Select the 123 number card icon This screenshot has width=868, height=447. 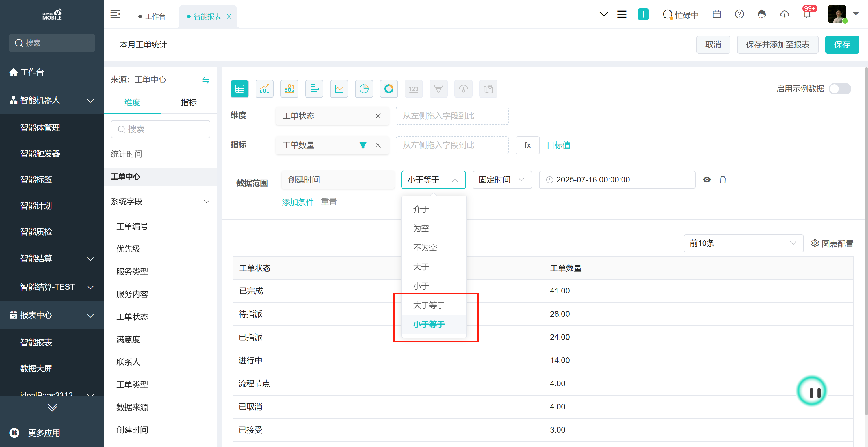[x=414, y=89]
